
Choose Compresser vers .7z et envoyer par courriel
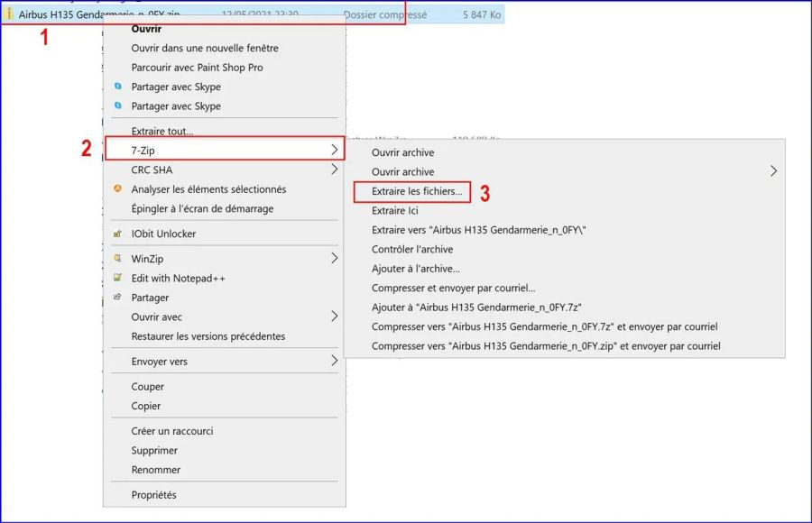pyautogui.click(x=545, y=326)
